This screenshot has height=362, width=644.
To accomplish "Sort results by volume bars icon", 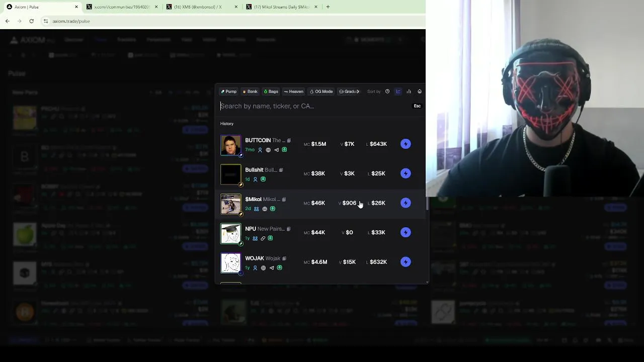I will pos(409,92).
